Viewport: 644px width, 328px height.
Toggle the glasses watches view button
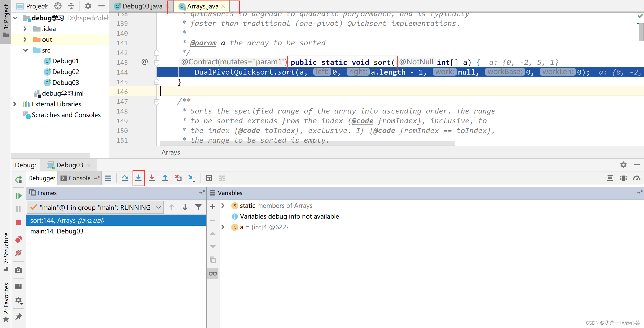coord(213,273)
